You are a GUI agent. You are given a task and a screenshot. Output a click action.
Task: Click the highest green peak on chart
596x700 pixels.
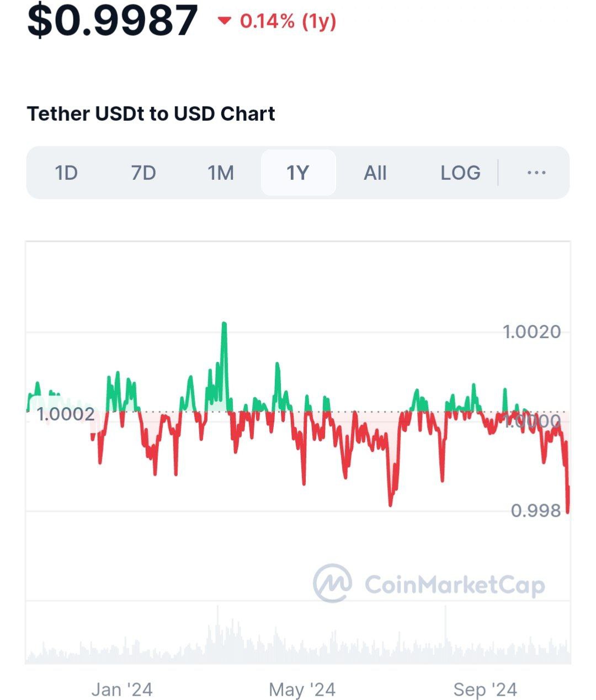pos(224,324)
